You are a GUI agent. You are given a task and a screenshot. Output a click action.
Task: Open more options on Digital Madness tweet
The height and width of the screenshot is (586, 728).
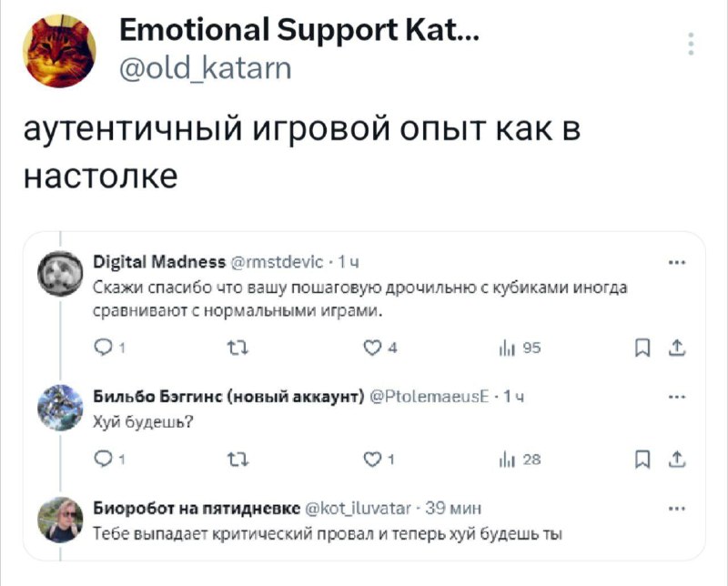(677, 263)
